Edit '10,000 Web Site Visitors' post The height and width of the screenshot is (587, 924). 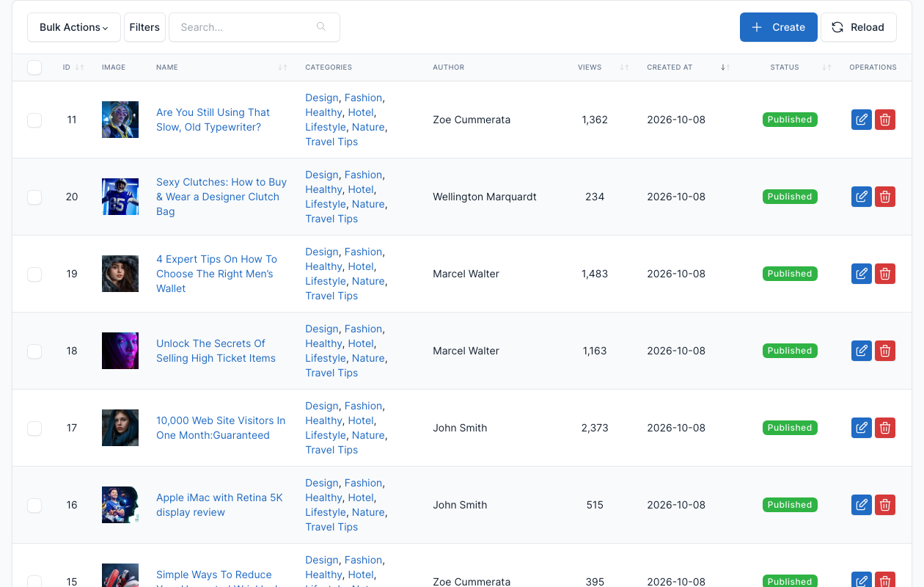click(862, 428)
